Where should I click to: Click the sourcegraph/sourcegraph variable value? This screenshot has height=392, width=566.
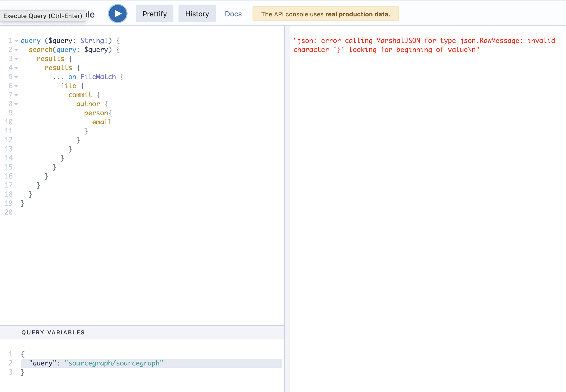pyautogui.click(x=114, y=363)
